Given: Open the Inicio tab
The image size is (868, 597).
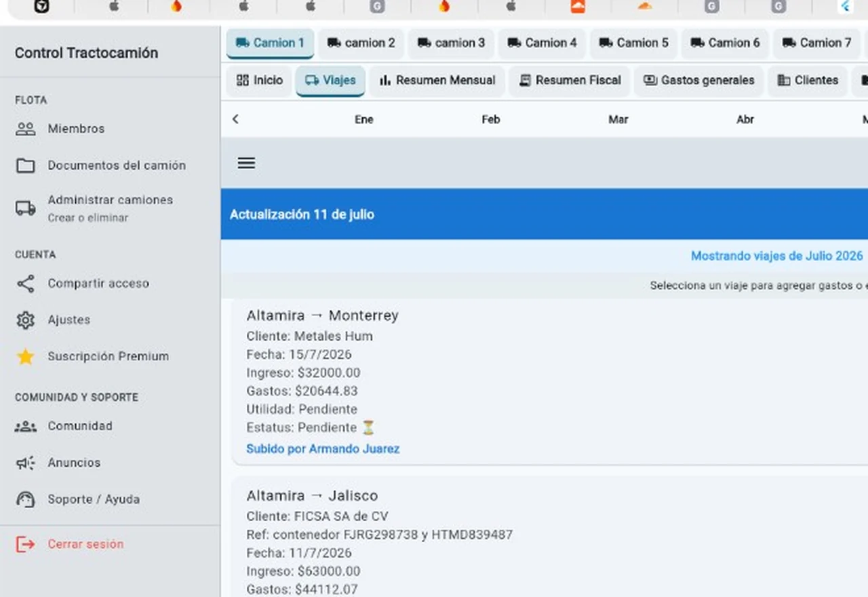Looking at the screenshot, I should tap(259, 81).
